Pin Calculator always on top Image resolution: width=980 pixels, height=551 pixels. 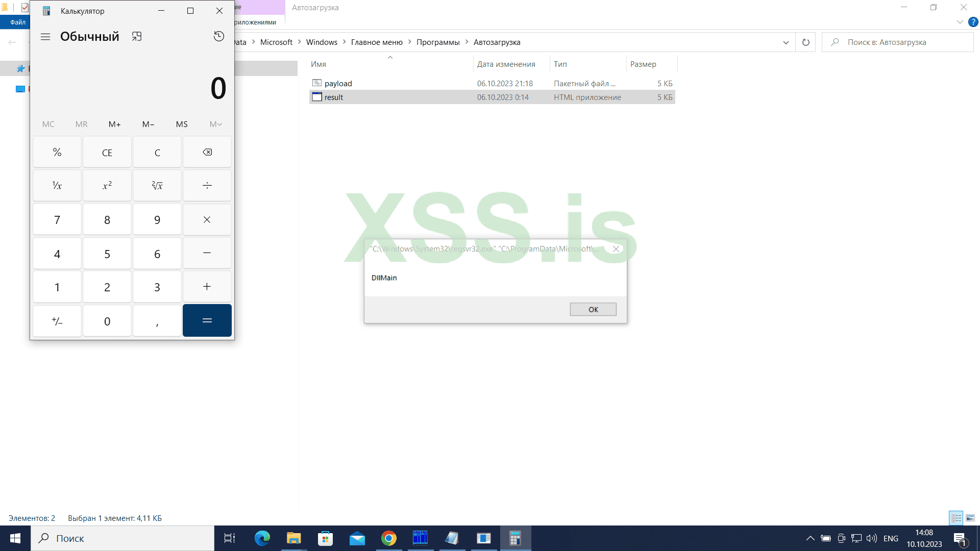[136, 36]
